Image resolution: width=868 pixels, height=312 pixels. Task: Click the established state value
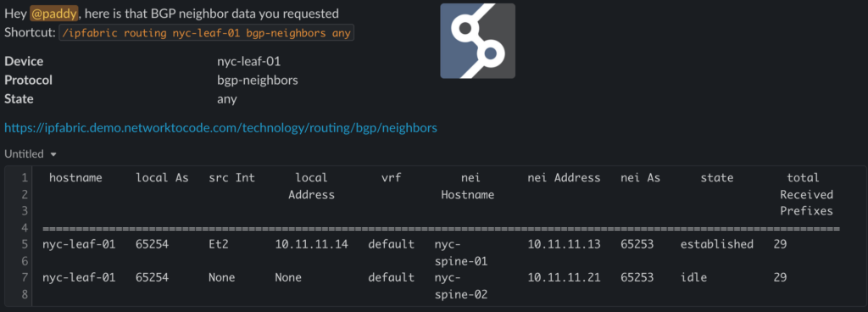coord(716,244)
